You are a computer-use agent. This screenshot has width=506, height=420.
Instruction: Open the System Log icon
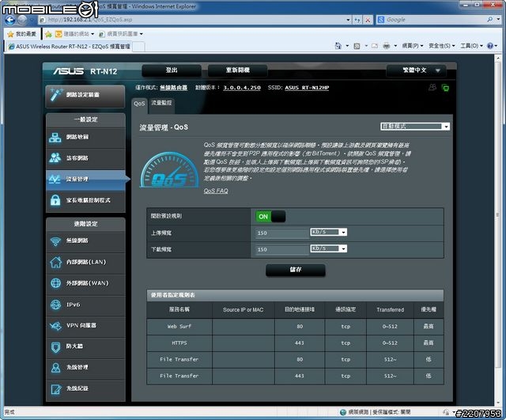(55, 389)
